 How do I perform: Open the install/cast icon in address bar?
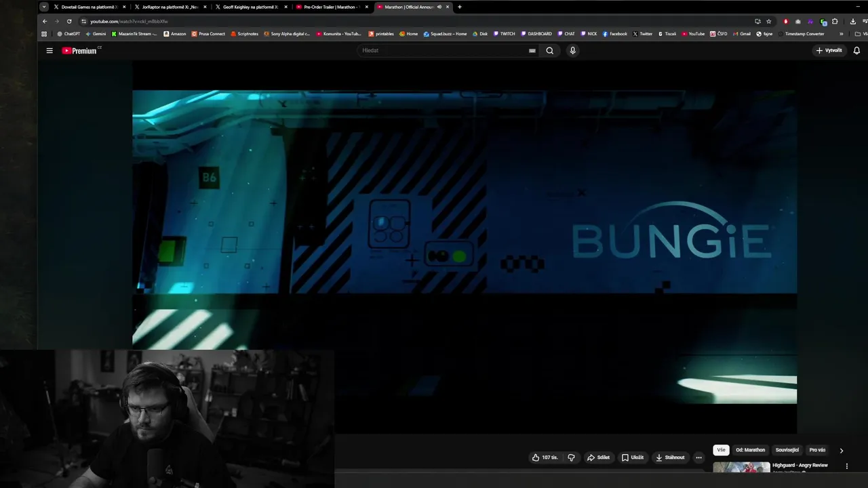[757, 22]
